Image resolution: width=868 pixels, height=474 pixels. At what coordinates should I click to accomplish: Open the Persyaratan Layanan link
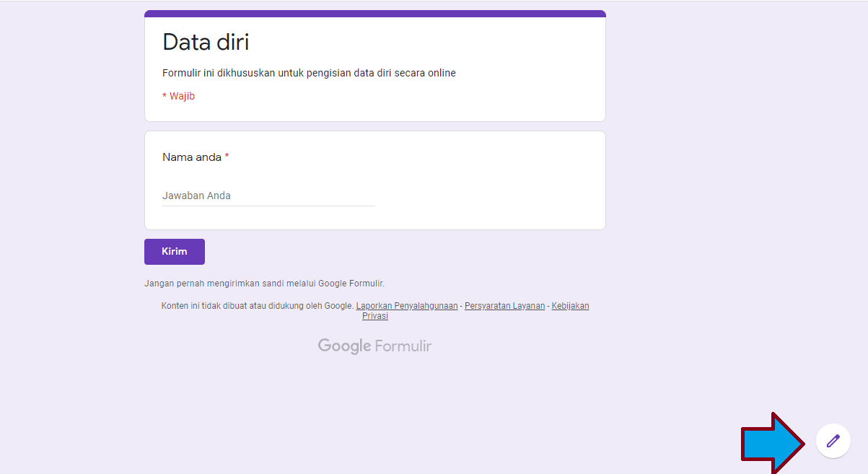(504, 305)
